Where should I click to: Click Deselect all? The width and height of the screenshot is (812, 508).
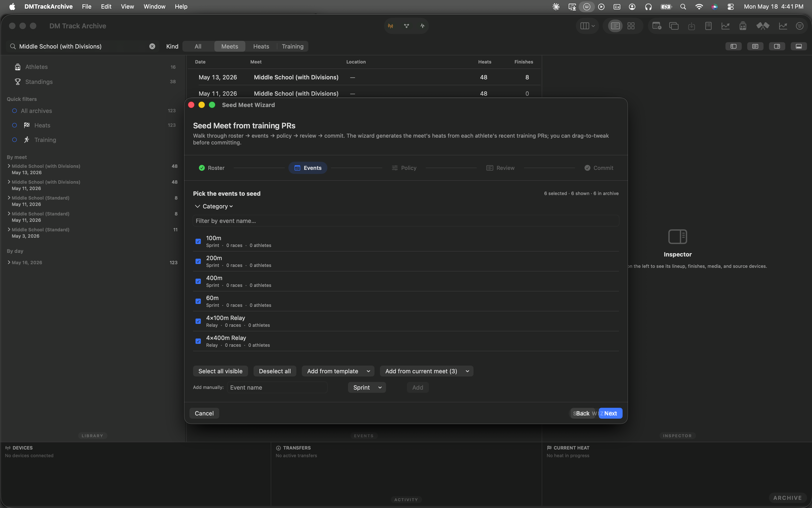(275, 371)
